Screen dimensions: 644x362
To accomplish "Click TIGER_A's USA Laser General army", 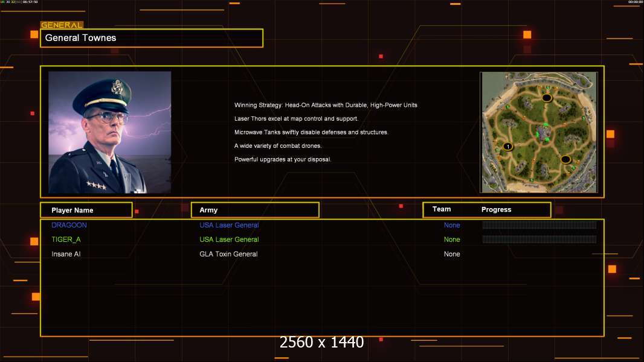I will point(229,240).
